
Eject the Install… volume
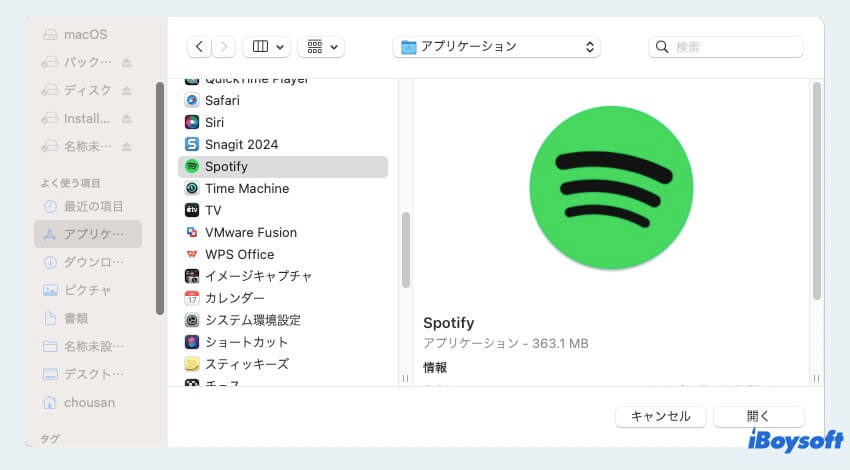click(126, 118)
